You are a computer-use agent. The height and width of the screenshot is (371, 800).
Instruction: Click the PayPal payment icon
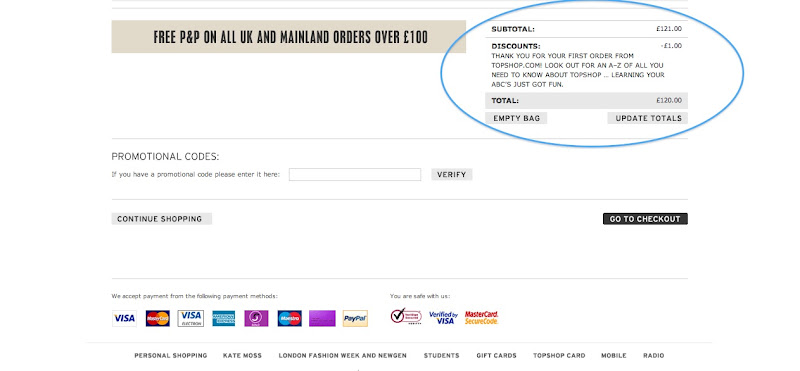(355, 318)
